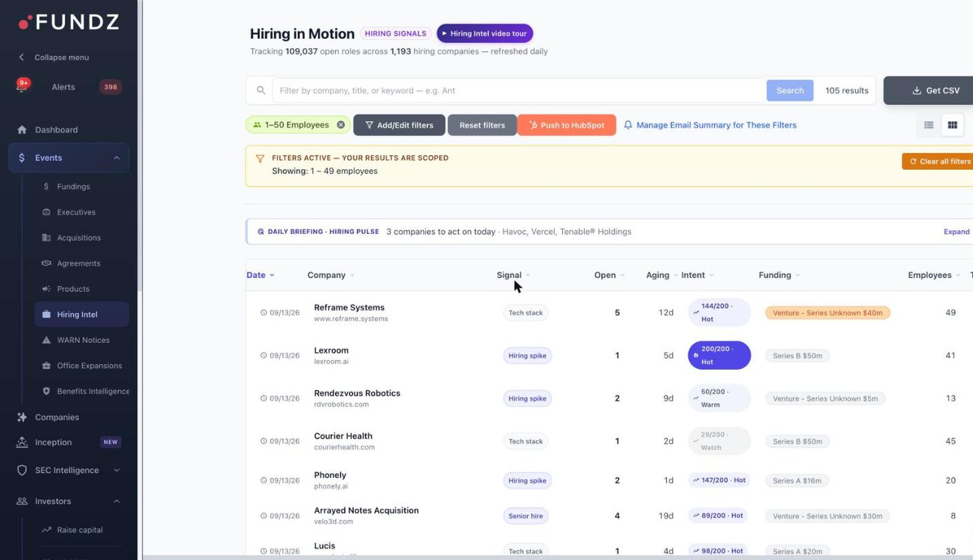Click the Inception icon
The width and height of the screenshot is (973, 560).
(22, 442)
